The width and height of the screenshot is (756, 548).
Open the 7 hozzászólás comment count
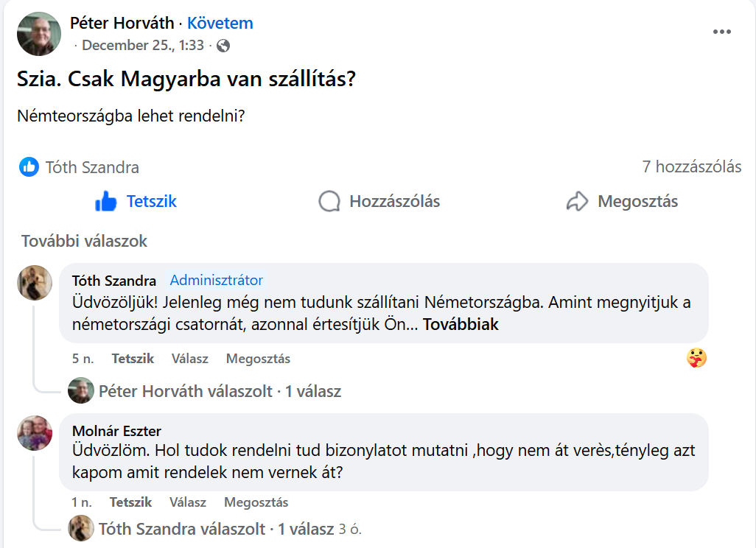coord(691,167)
